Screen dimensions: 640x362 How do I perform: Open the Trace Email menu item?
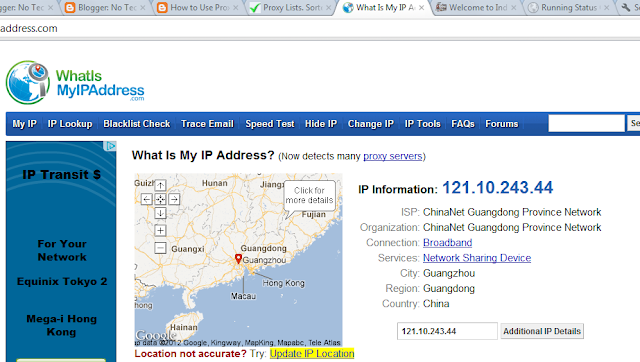tap(207, 124)
